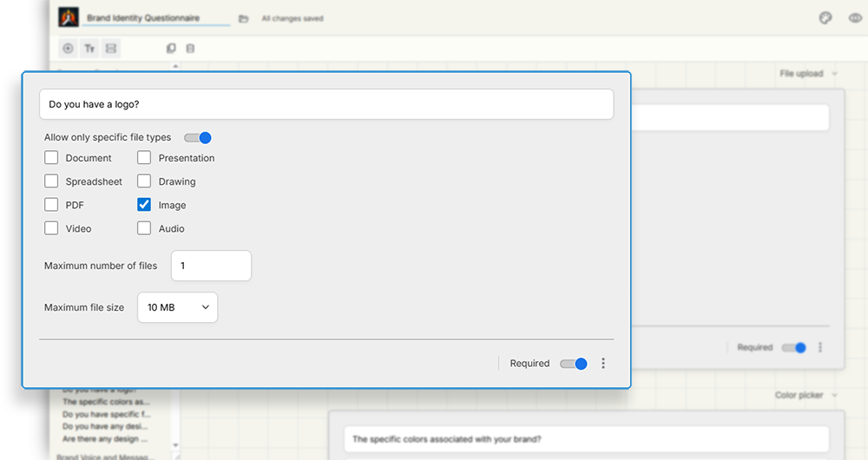Image resolution: width=868 pixels, height=460 pixels.
Task: Click the add title text icon
Action: pos(89,49)
